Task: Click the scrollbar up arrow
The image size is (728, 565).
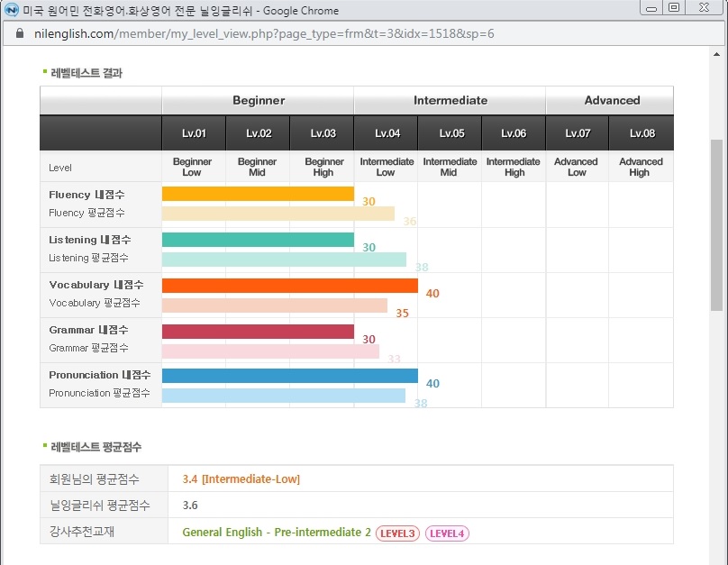Action: (x=716, y=54)
